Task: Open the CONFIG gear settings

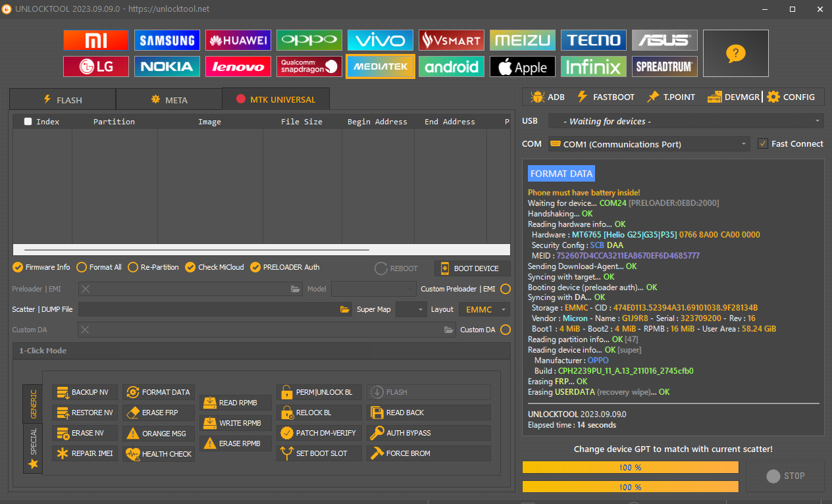Action: 791,97
